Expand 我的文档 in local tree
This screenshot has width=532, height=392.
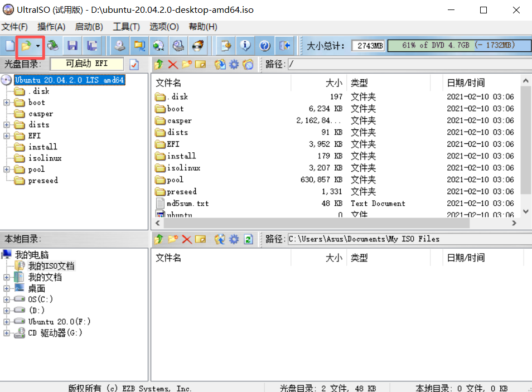coord(7,277)
